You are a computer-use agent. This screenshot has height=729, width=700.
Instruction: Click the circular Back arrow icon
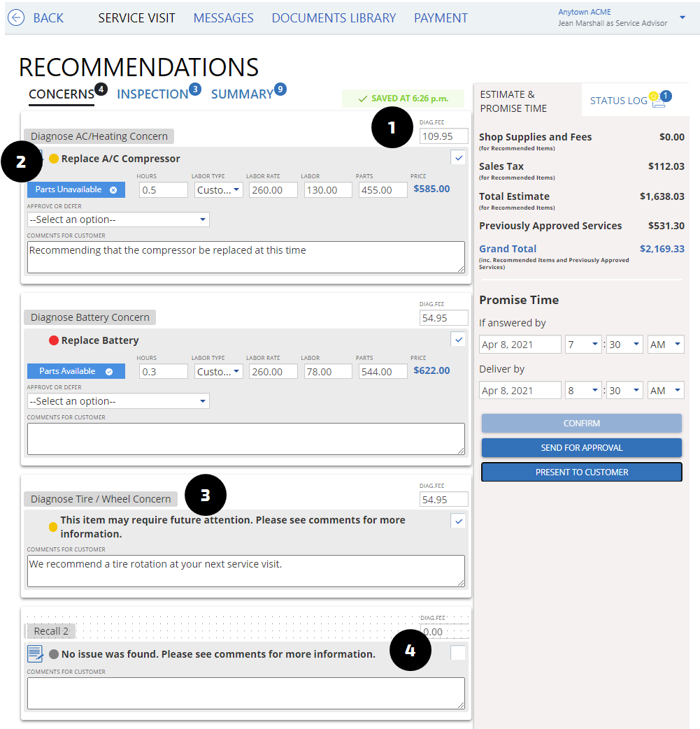[15, 17]
